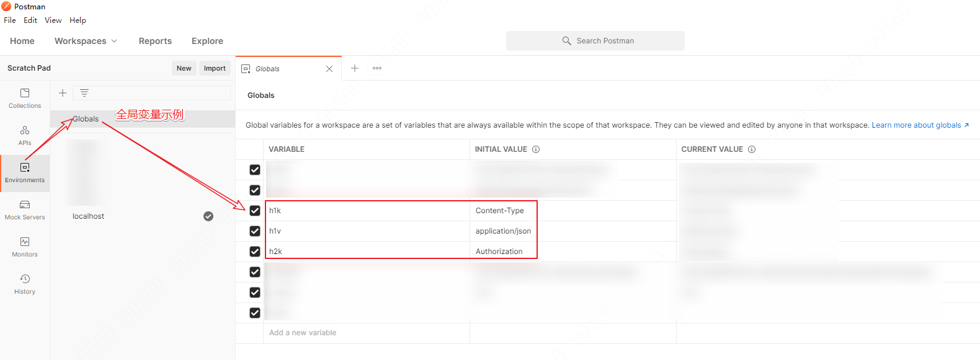Go to the Home tab
This screenshot has height=360, width=980.
pyautogui.click(x=22, y=41)
